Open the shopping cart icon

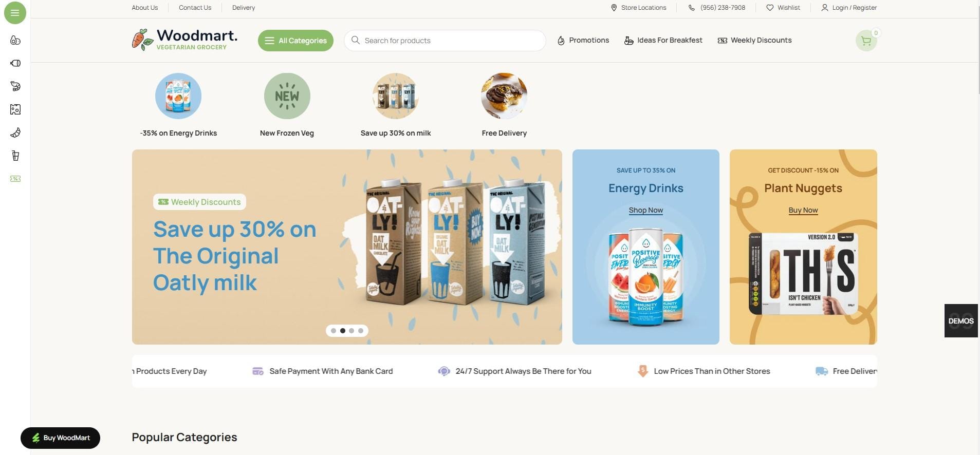[866, 41]
